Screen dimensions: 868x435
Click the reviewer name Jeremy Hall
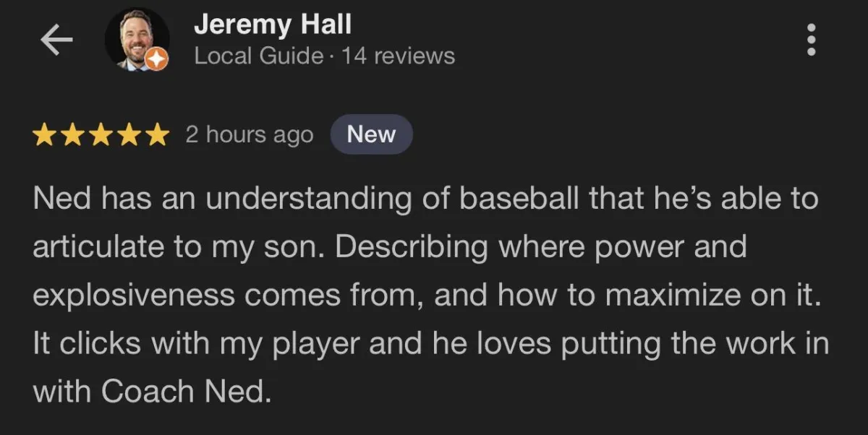(x=272, y=25)
